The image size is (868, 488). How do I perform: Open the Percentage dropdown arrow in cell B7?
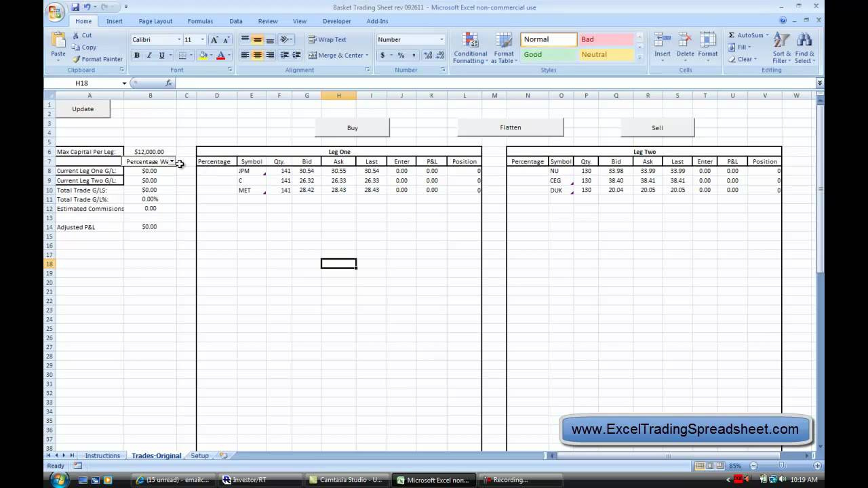(x=172, y=162)
